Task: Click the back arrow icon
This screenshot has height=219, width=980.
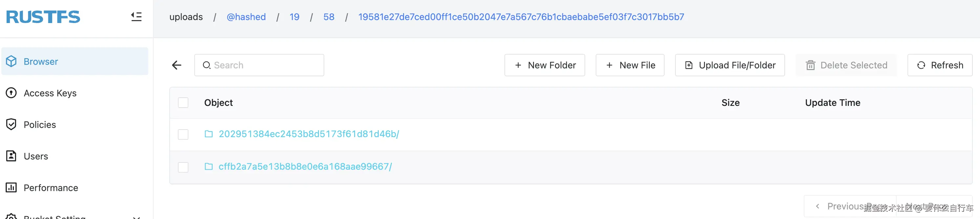Action: pos(177,65)
